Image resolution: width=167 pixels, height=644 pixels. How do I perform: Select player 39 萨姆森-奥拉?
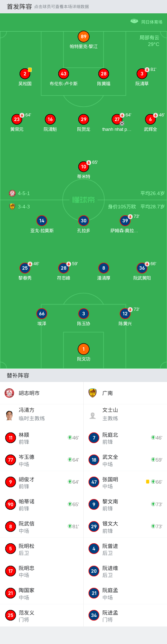(125, 221)
